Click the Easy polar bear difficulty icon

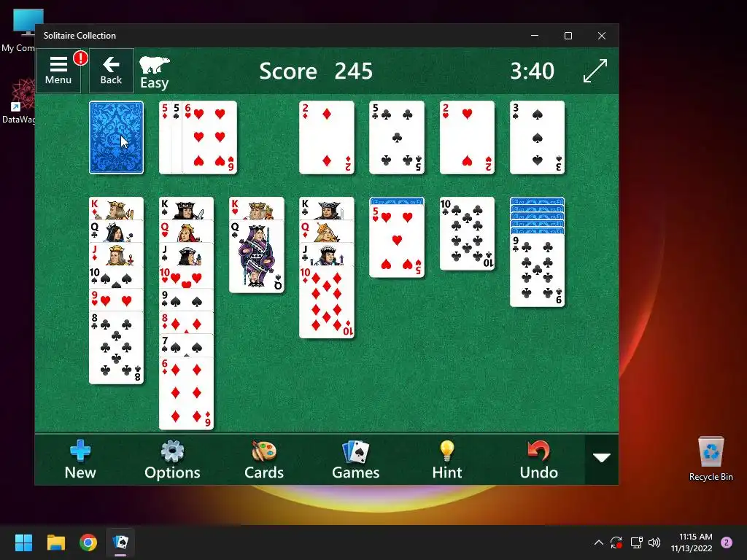(x=155, y=72)
